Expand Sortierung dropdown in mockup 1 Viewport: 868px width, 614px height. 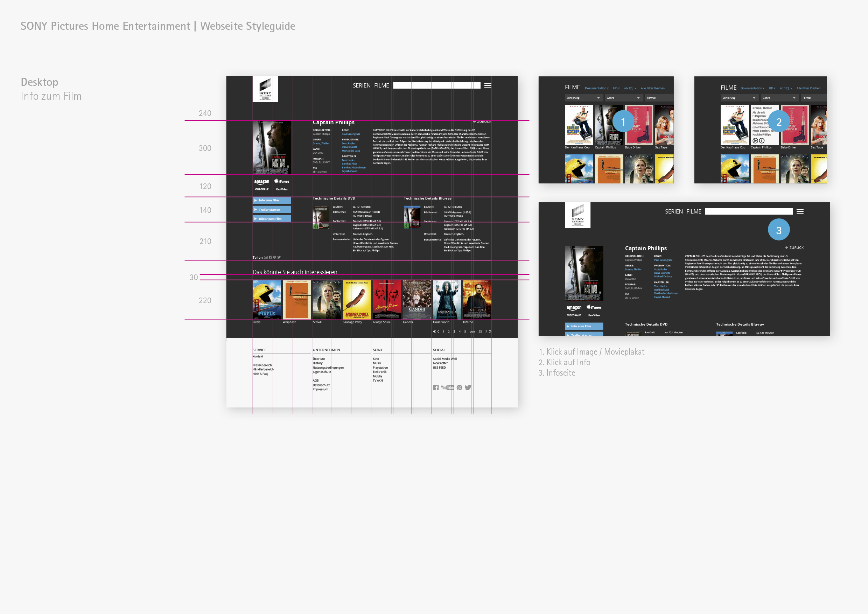pyautogui.click(x=583, y=98)
